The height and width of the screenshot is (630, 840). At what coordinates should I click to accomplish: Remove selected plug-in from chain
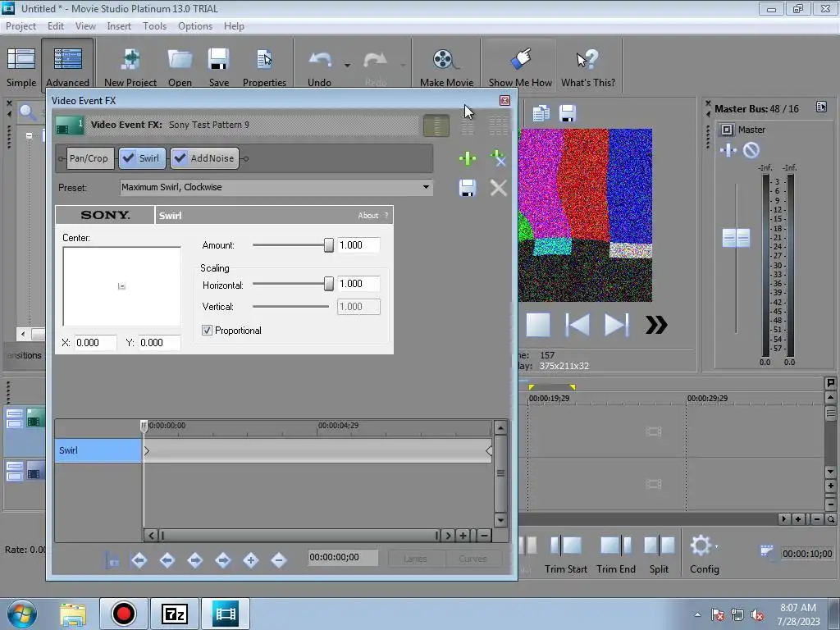point(498,158)
